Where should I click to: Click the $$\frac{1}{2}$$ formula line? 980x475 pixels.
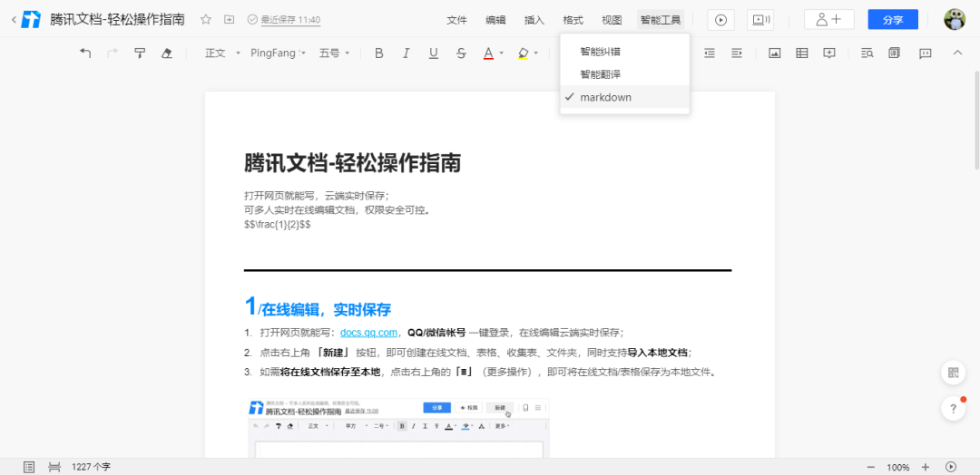(278, 225)
